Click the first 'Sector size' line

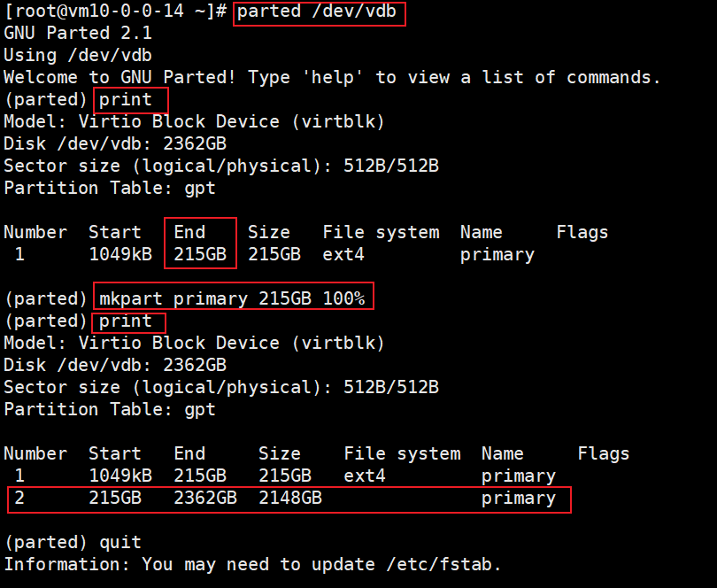(x=221, y=166)
